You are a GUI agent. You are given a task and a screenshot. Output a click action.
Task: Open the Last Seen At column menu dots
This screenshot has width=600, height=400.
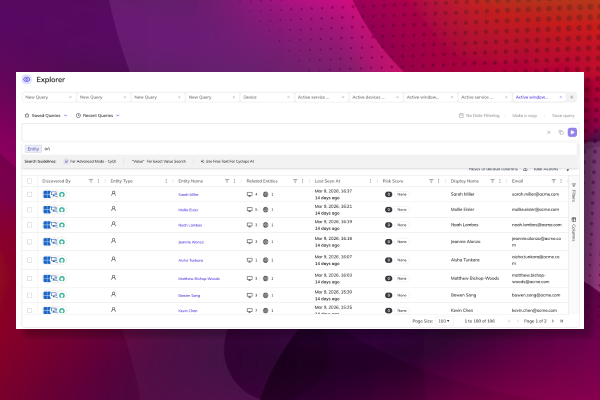pos(370,181)
